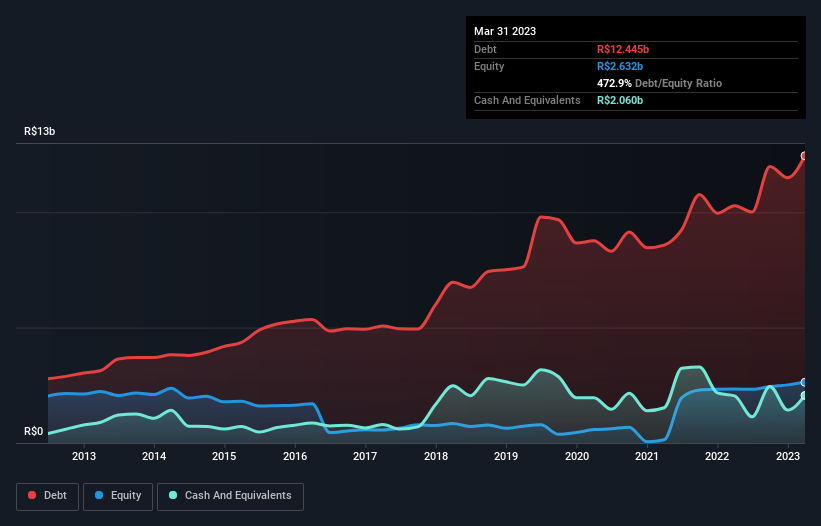
Task: Click the R$2.632b equity value
Action: point(620,66)
